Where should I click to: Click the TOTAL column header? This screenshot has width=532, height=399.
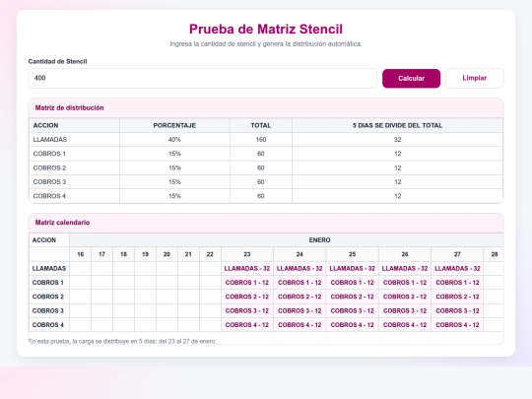pos(260,125)
